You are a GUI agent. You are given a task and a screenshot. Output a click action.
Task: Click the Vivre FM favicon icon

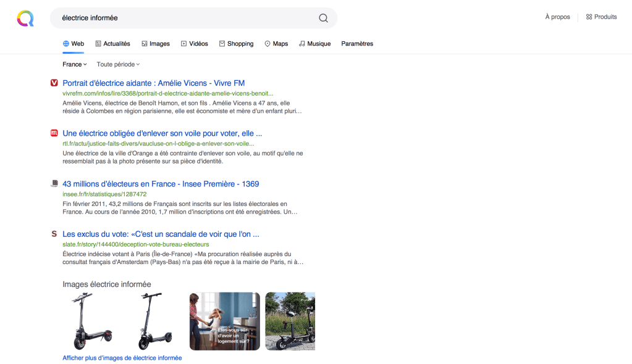pyautogui.click(x=54, y=83)
